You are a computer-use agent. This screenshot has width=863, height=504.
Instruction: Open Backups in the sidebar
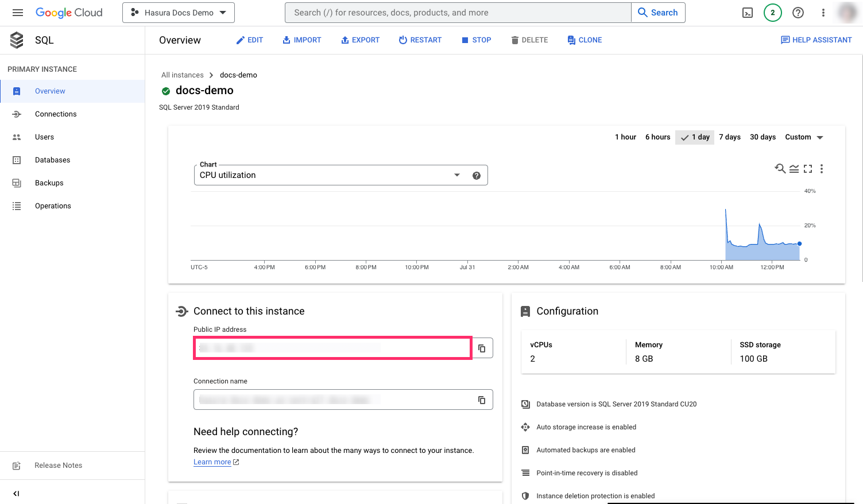click(72, 183)
